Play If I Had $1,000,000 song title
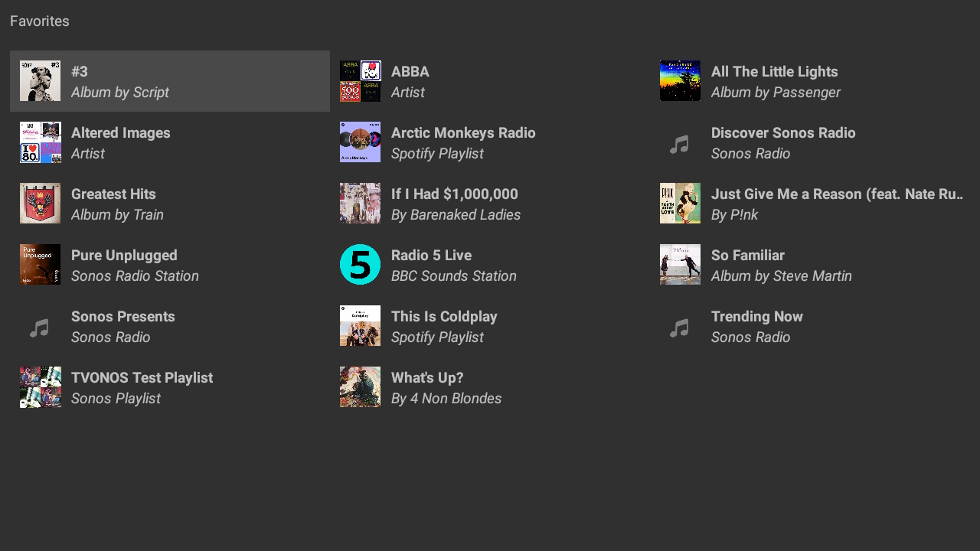Image resolution: width=980 pixels, height=551 pixels. pos(454,194)
